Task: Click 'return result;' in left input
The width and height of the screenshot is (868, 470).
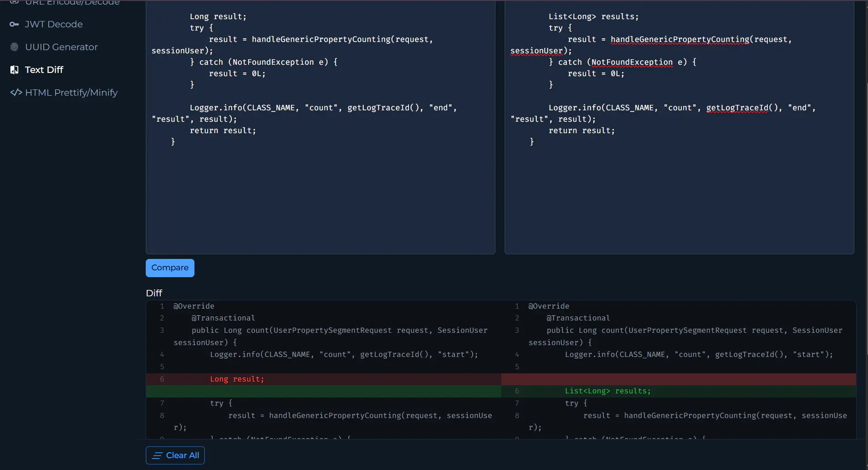Action: pos(223,130)
